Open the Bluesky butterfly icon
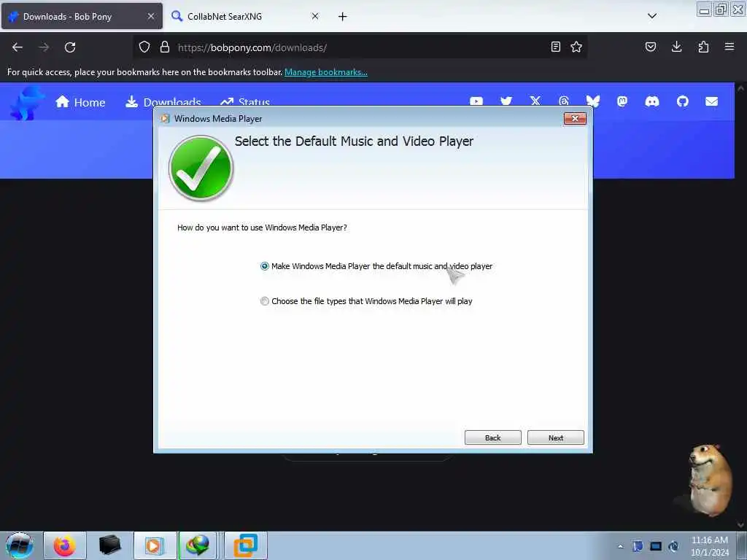The image size is (747, 560). coord(592,101)
